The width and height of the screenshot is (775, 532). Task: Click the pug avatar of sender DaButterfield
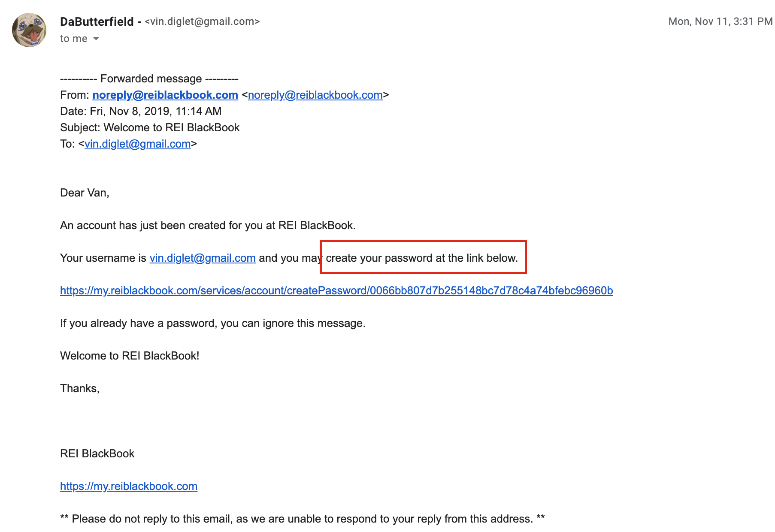pyautogui.click(x=29, y=30)
